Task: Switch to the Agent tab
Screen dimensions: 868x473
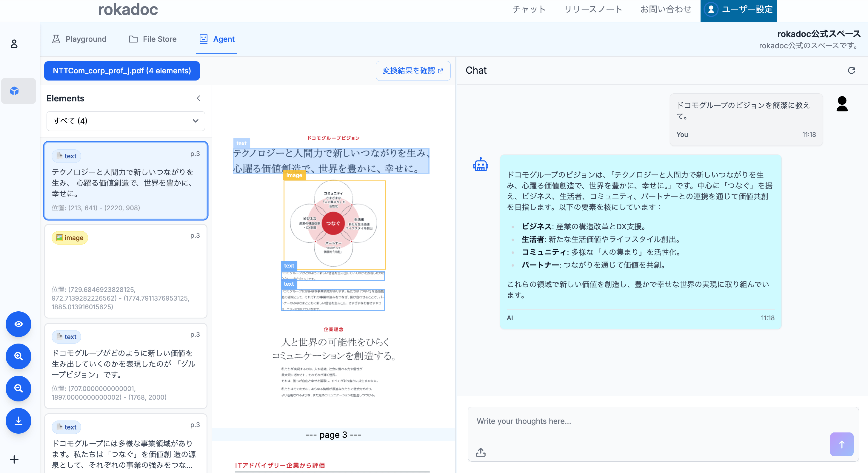Action: coord(217,39)
